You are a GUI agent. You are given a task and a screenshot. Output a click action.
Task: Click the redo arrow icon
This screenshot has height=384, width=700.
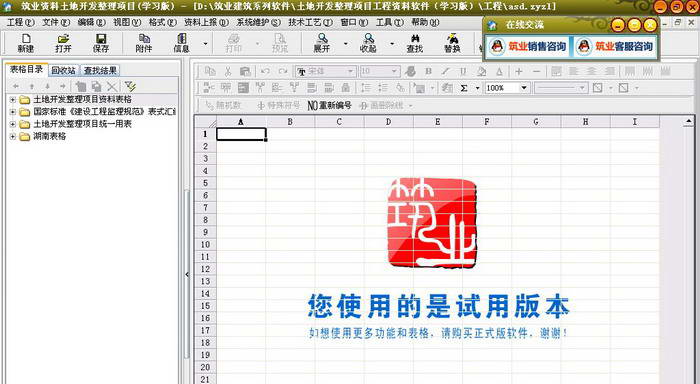(283, 71)
